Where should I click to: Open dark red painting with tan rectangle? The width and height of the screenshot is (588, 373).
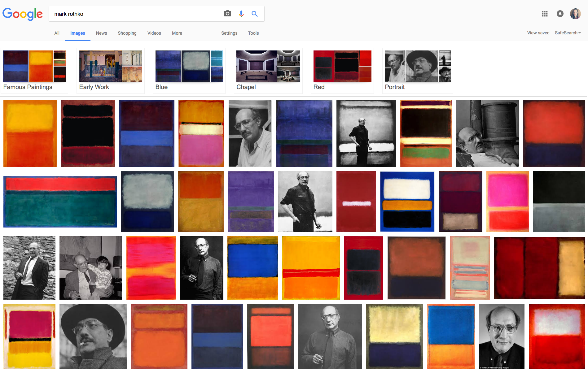point(539,268)
